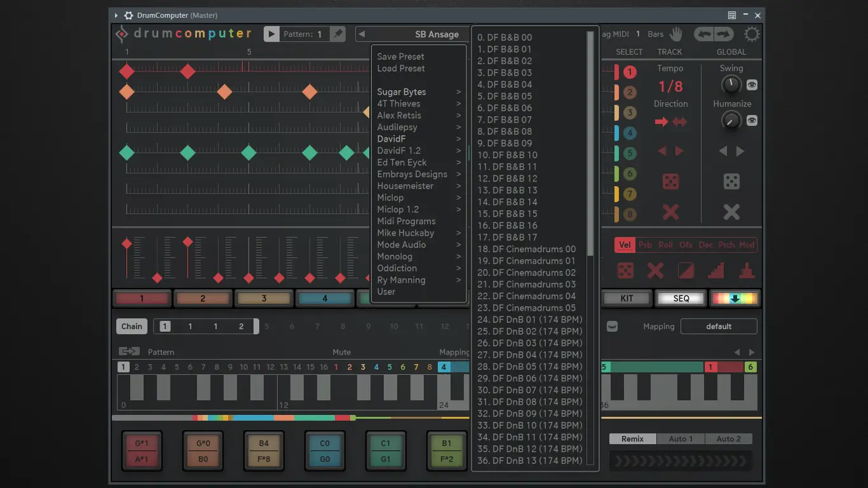Click the redo arrow button
Screen dimensions: 868x488
pyautogui.click(x=724, y=34)
